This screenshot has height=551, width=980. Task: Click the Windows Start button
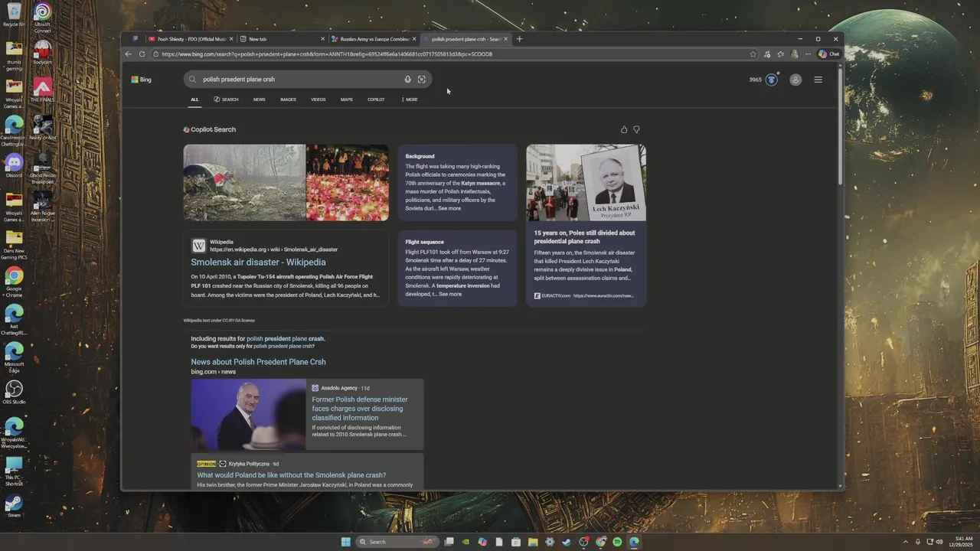[345, 542]
